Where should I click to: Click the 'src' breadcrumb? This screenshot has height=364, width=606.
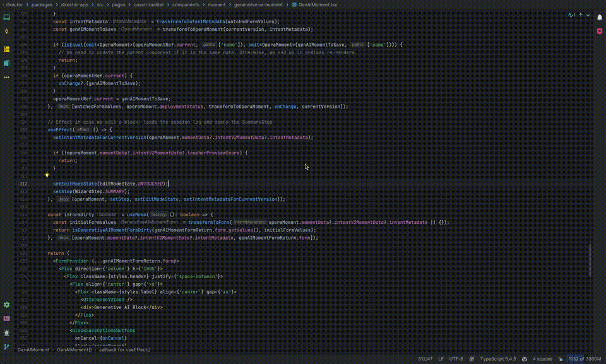(100, 4)
